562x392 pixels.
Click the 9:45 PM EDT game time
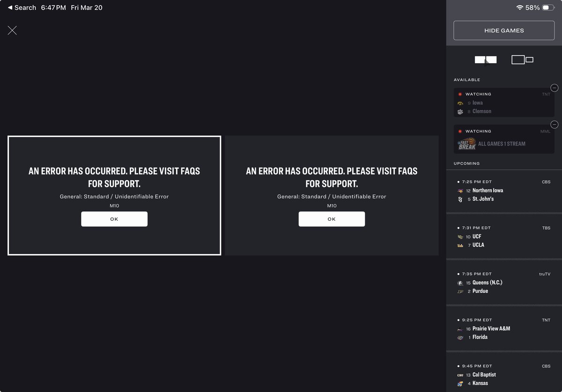tap(476, 366)
